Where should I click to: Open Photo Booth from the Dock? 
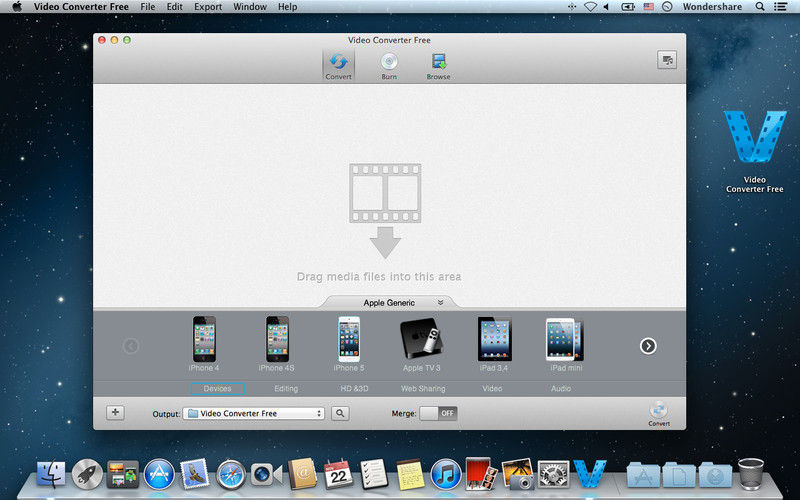(x=481, y=473)
